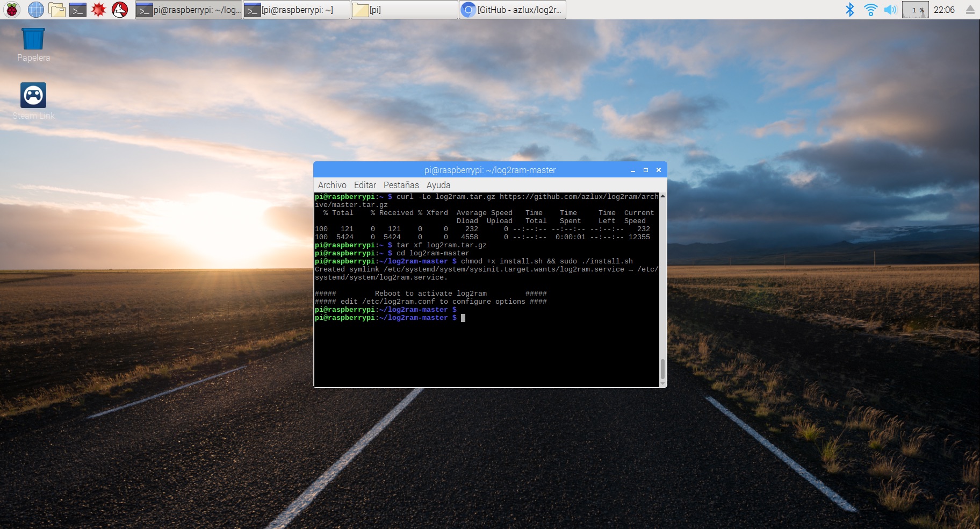Click the Bluetooth tray icon
Viewport: 980px width, 529px height.
click(849, 10)
